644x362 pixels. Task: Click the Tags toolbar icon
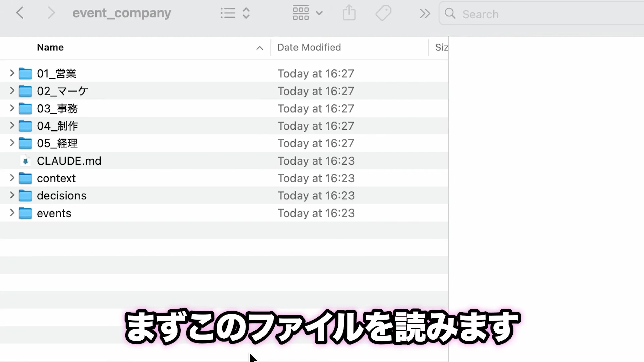coord(383,13)
